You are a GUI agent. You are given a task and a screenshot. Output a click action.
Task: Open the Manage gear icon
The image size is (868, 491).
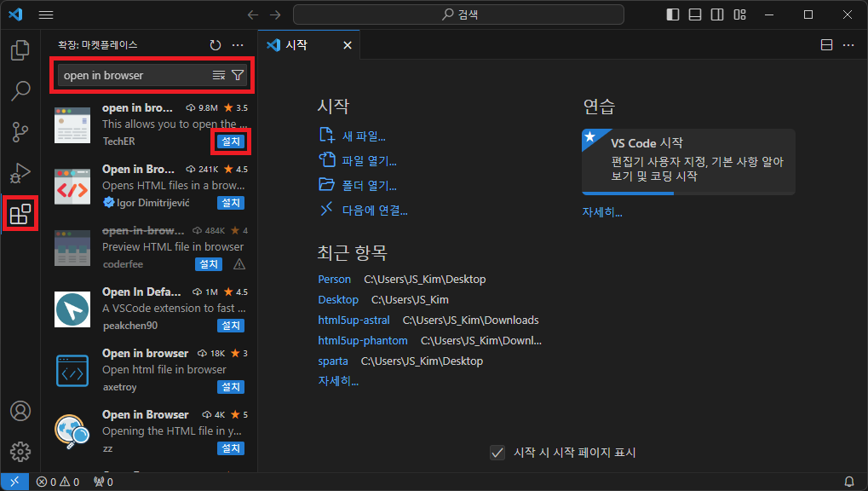pos(20,452)
